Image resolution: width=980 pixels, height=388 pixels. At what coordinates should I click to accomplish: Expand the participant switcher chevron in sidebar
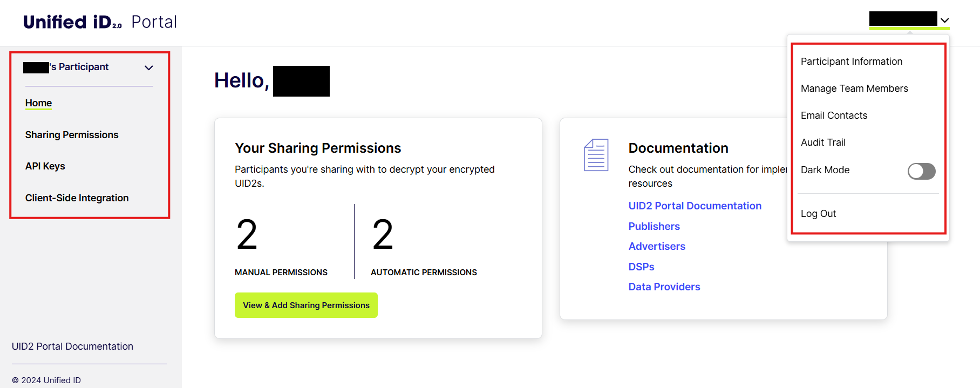pos(149,67)
